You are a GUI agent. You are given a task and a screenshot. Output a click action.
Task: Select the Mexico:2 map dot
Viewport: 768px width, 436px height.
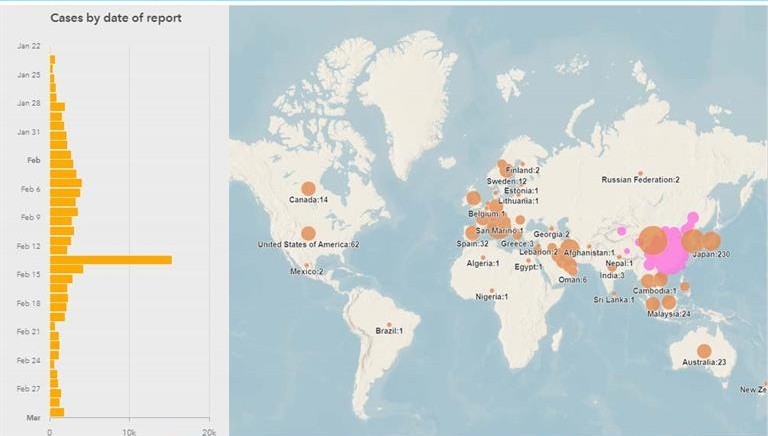(307, 265)
